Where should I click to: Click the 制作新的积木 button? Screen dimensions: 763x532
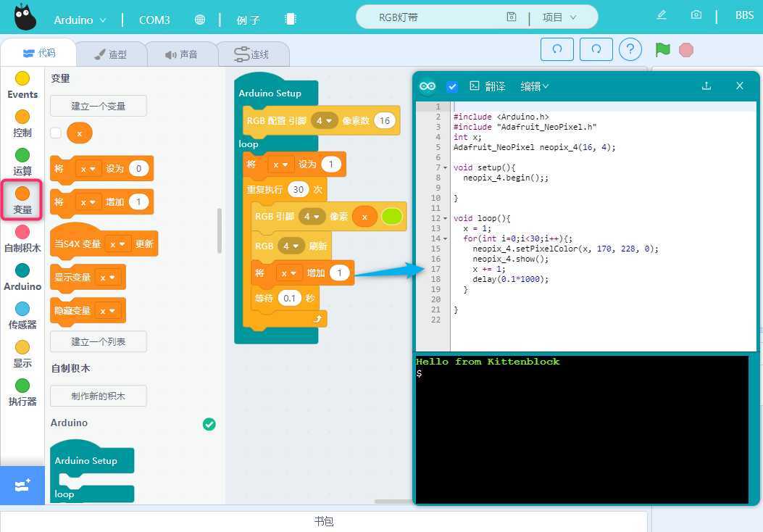pos(99,396)
